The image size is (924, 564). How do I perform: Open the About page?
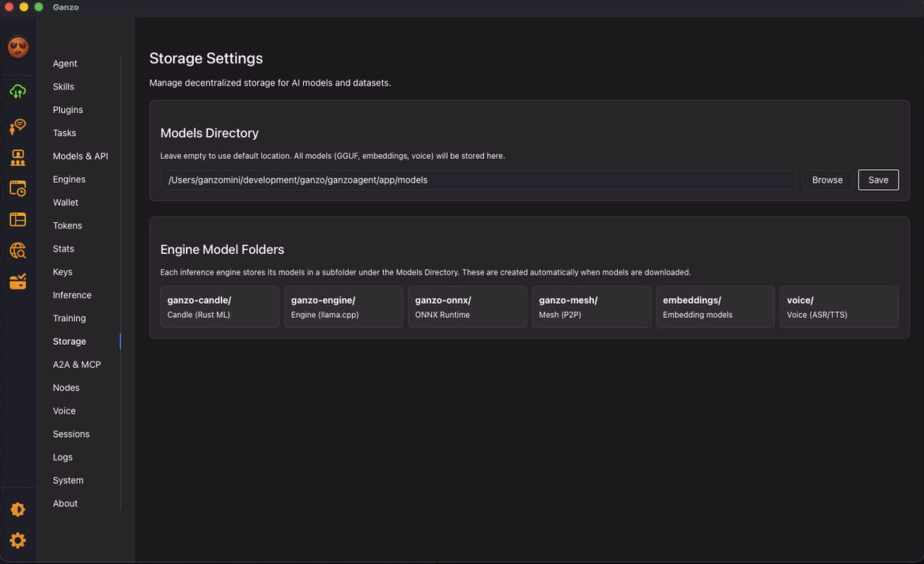tap(65, 504)
